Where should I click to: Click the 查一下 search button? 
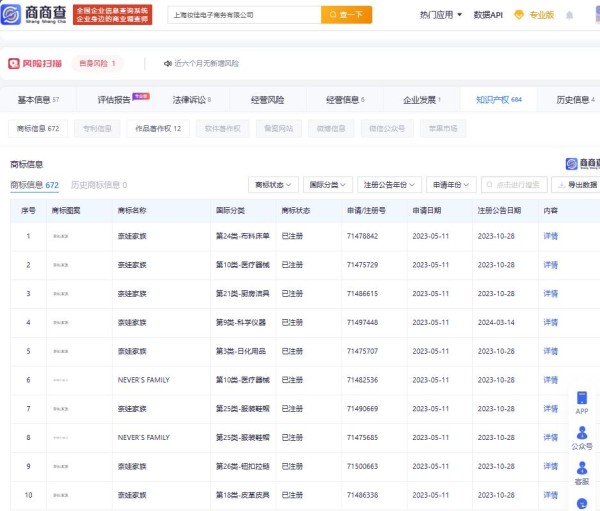coord(346,15)
